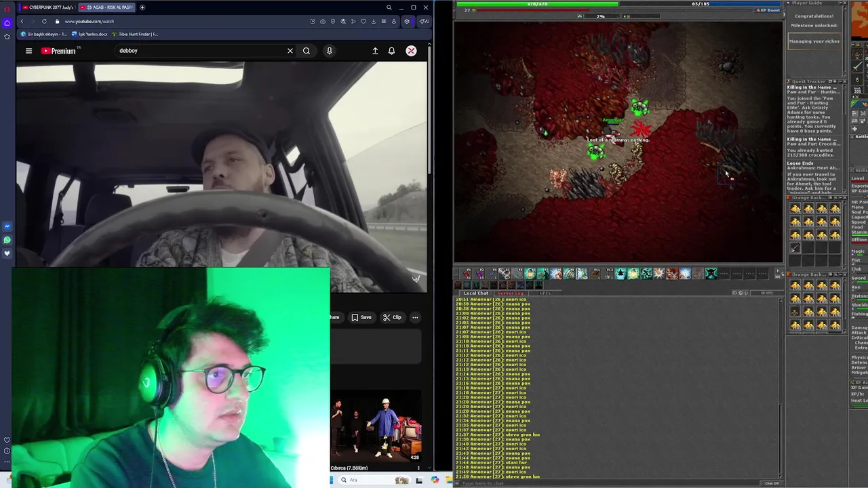
Task: Use the F4 rope hotkey slot
Action: point(505,274)
